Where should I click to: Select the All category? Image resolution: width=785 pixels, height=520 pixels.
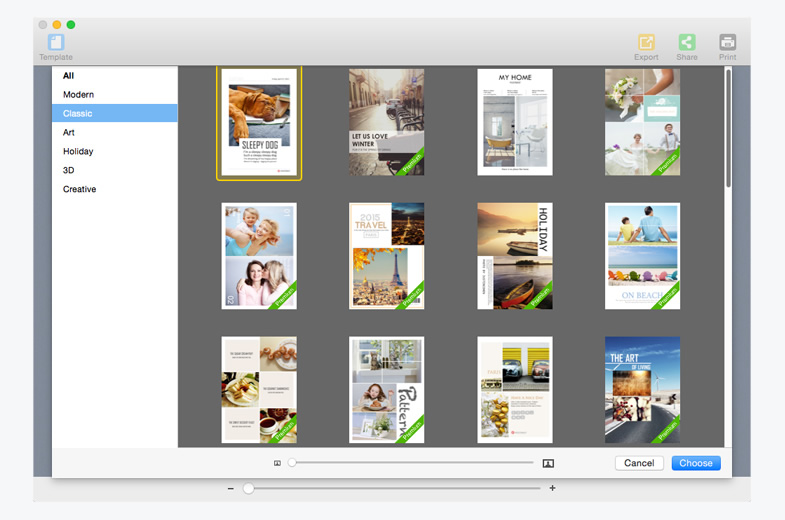tap(69, 76)
